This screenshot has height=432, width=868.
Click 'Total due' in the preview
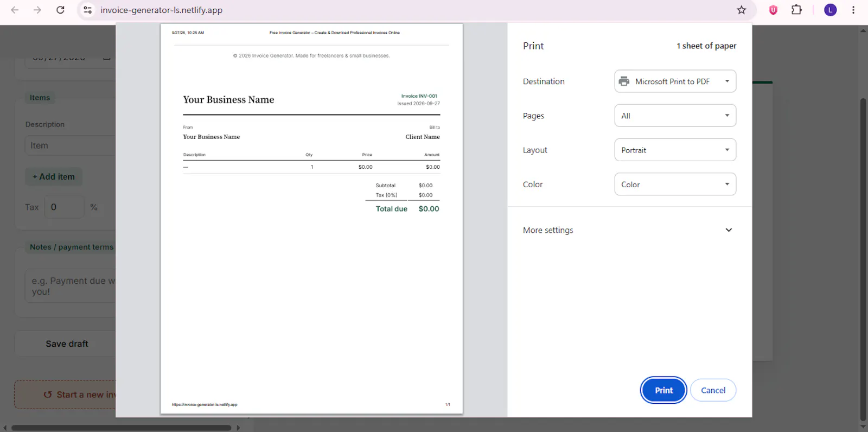(391, 208)
